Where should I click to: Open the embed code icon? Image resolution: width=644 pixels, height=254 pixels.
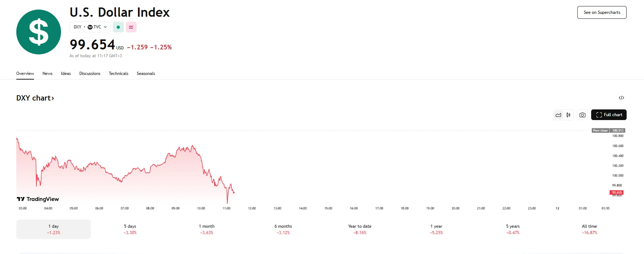621,98
